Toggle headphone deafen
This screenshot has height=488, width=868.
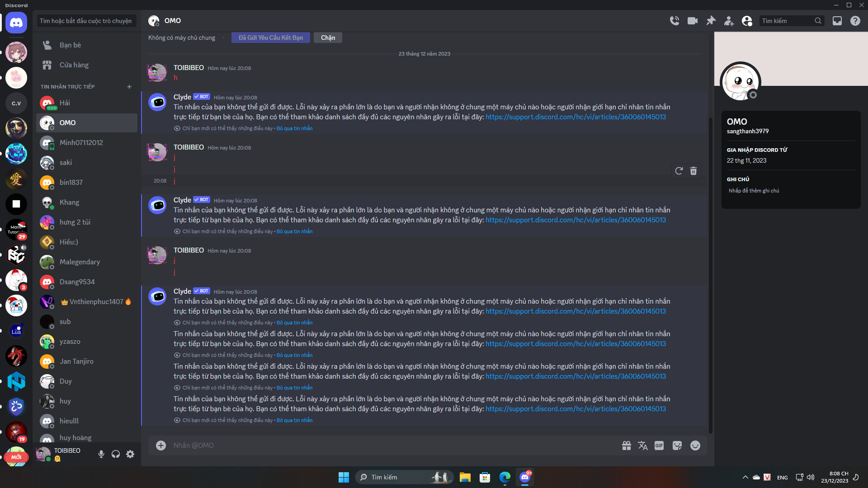(116, 454)
